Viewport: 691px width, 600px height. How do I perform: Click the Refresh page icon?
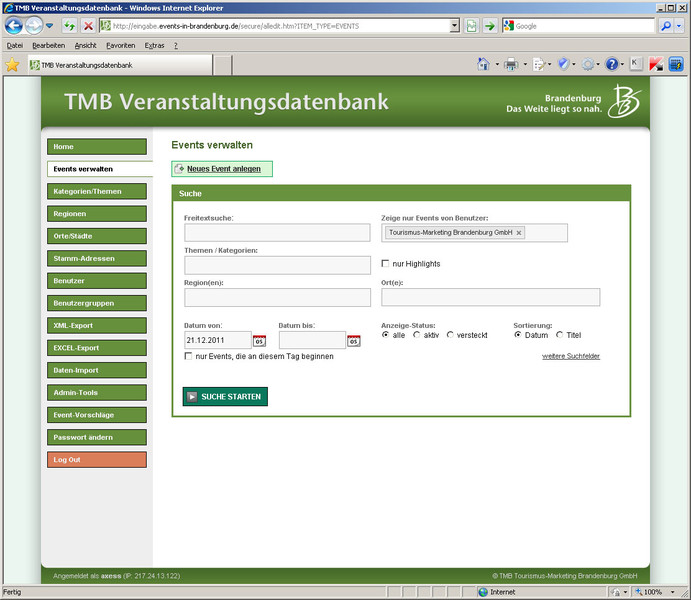pyautogui.click(x=69, y=26)
